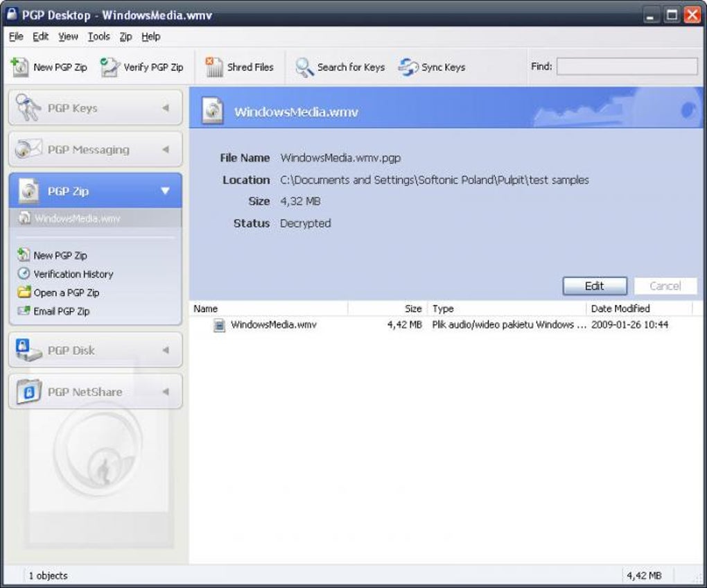Viewport: 707px width, 588px height.
Task: Expand the PGP Disk panel arrow
Action: point(166,350)
